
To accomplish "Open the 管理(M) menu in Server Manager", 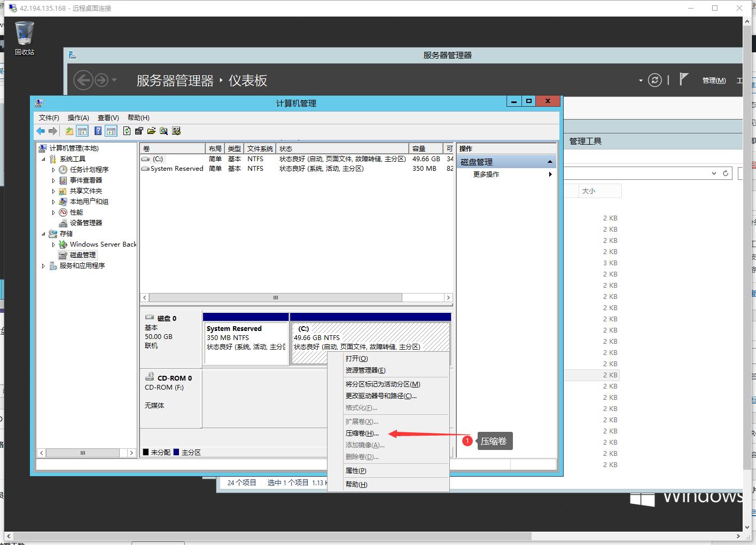I will [714, 80].
